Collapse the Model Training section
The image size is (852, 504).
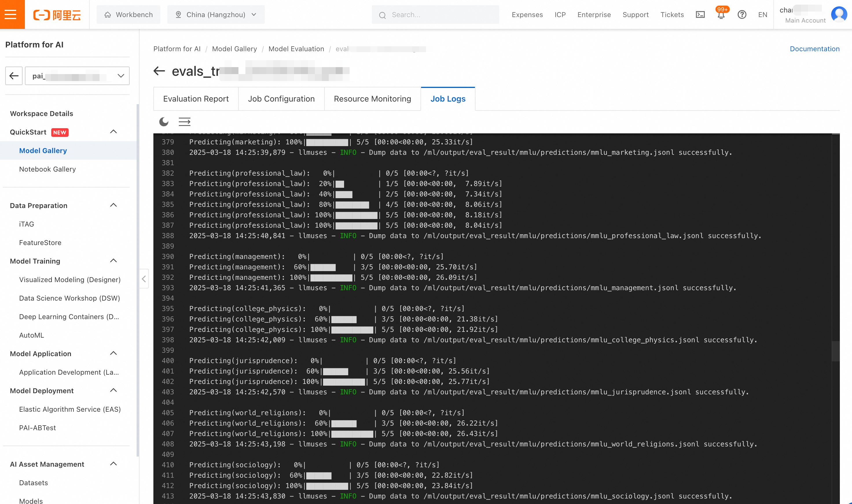113,261
